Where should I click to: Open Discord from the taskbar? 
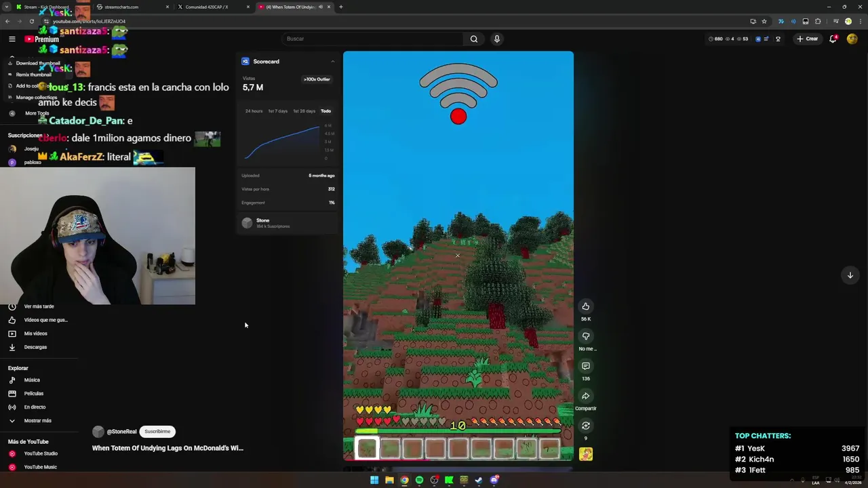click(494, 480)
